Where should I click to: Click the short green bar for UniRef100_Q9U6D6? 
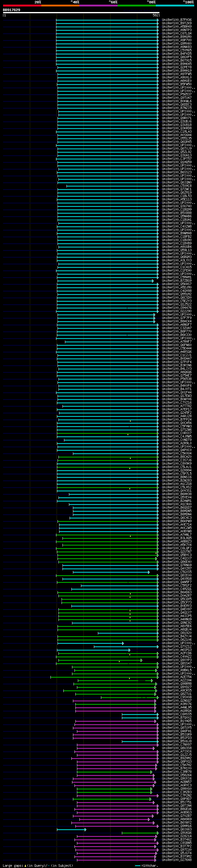pos(140,833)
